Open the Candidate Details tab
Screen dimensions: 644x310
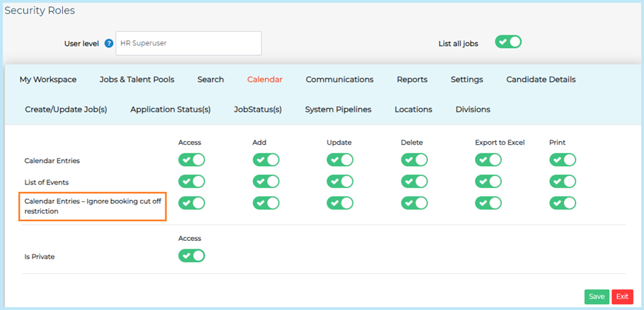click(x=541, y=80)
